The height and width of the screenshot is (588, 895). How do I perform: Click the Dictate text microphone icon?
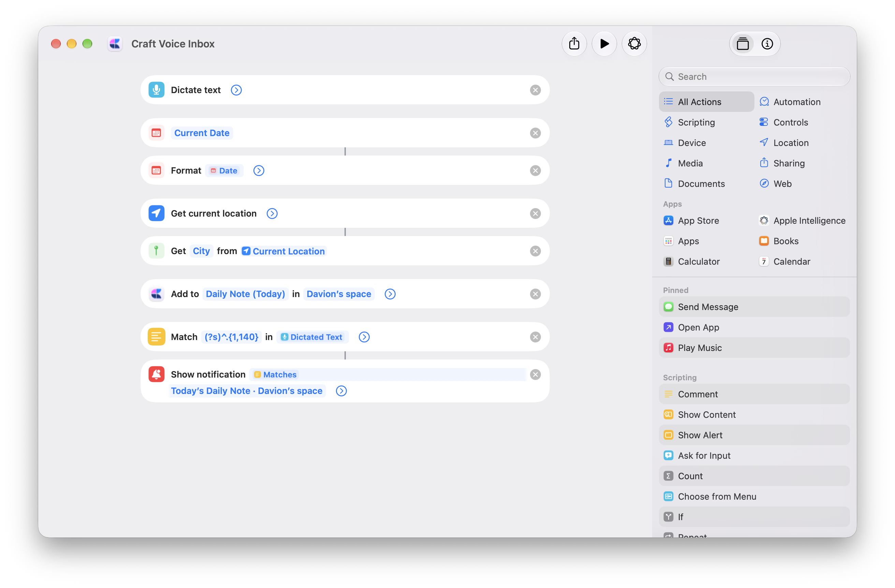coord(156,90)
